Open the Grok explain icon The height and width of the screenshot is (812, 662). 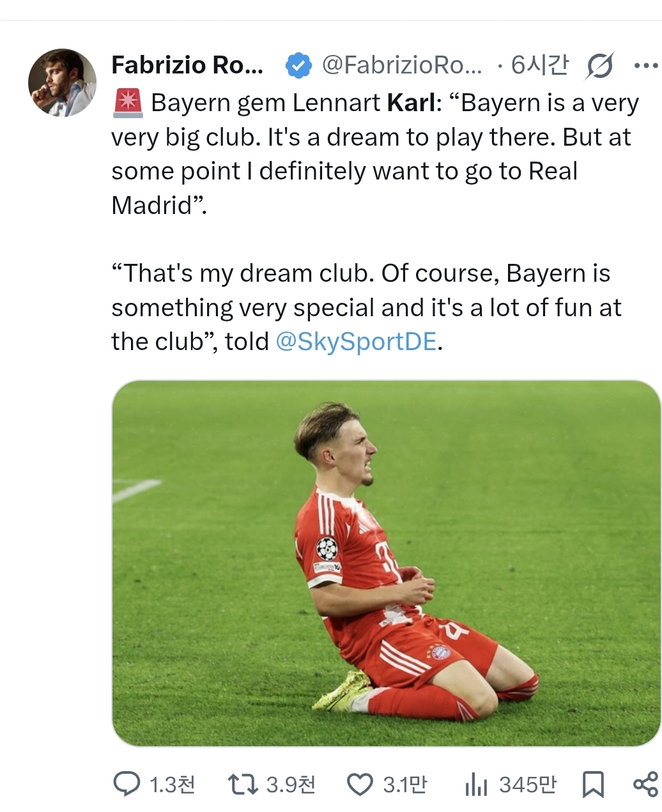click(x=599, y=66)
